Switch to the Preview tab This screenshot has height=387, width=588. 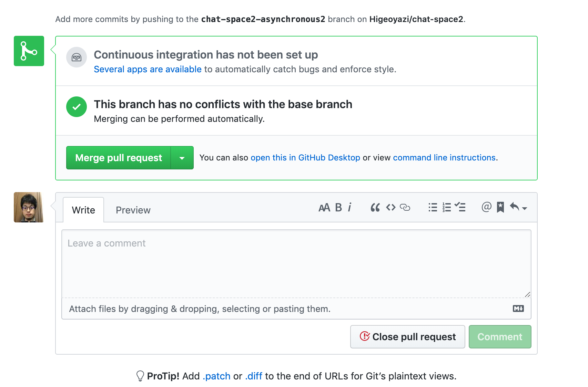[x=133, y=210]
